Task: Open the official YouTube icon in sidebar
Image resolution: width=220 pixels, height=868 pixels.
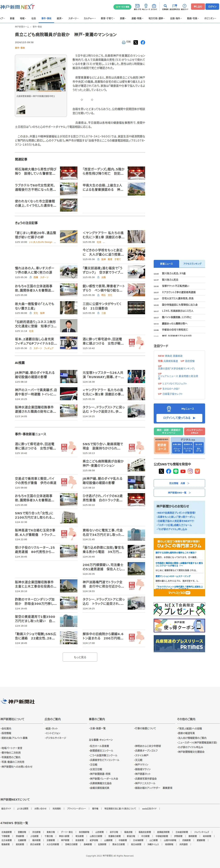Action: pos(183,471)
